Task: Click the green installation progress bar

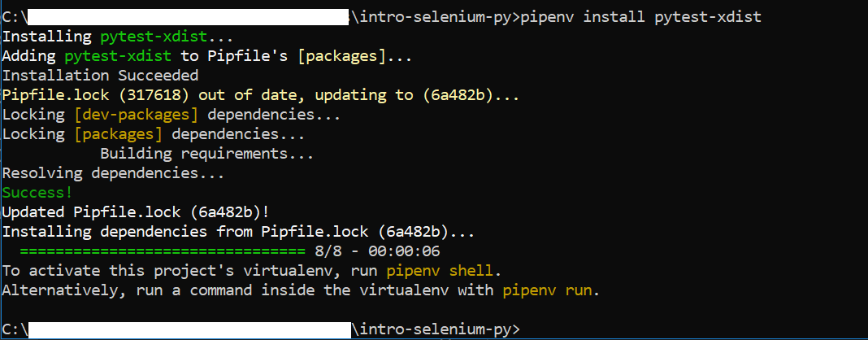Action: [163, 252]
